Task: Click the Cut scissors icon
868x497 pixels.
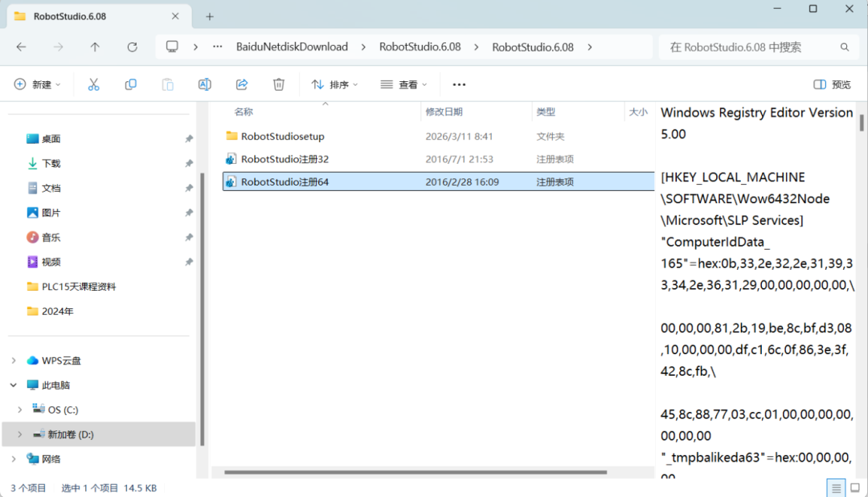Action: tap(93, 84)
